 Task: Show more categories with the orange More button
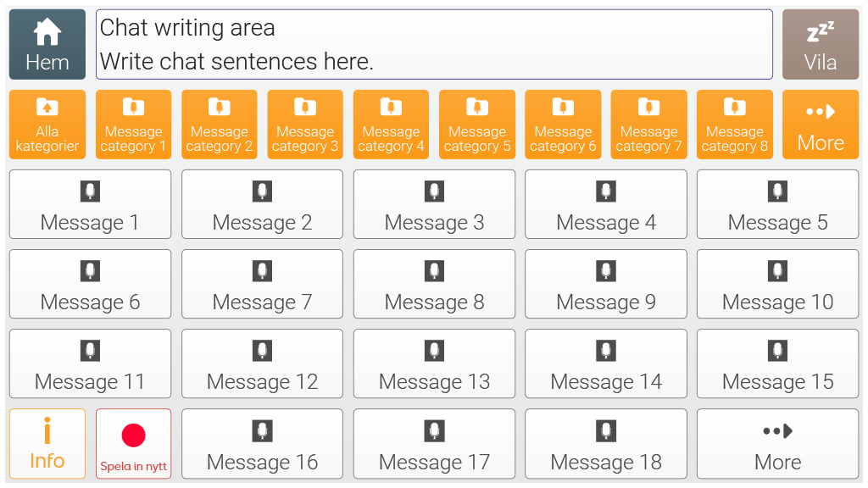tap(820, 125)
